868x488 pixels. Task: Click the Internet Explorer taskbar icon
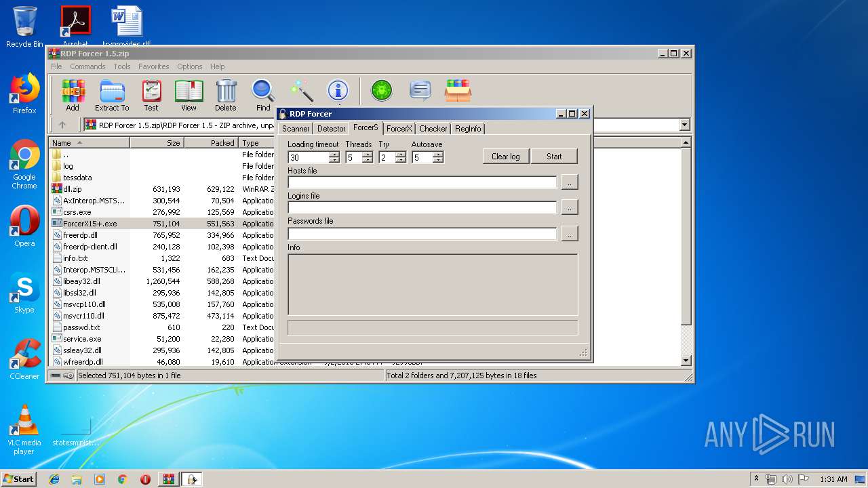[x=54, y=479]
